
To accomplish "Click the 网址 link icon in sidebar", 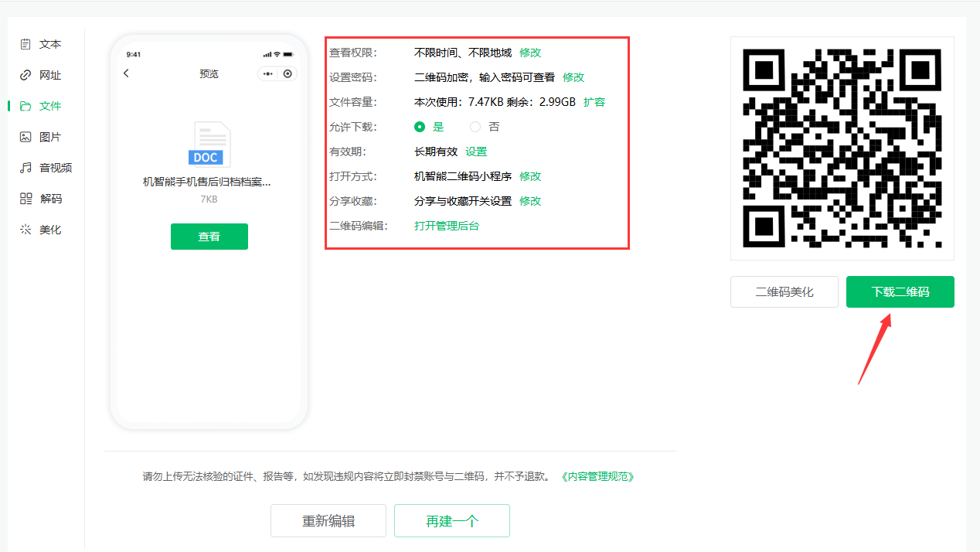I will click(x=26, y=75).
